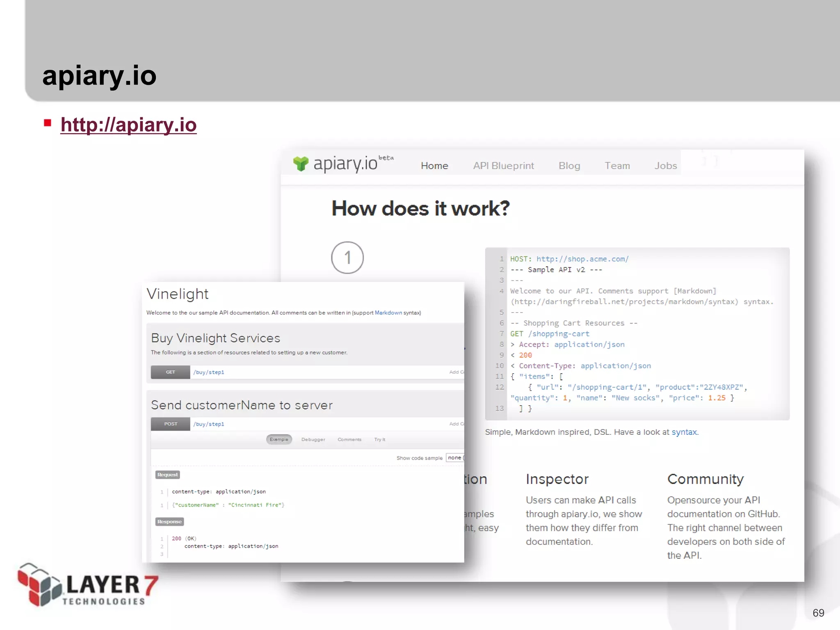
Task: Click the customerName Cincinnati Fire JSON line
Action: tap(228, 505)
